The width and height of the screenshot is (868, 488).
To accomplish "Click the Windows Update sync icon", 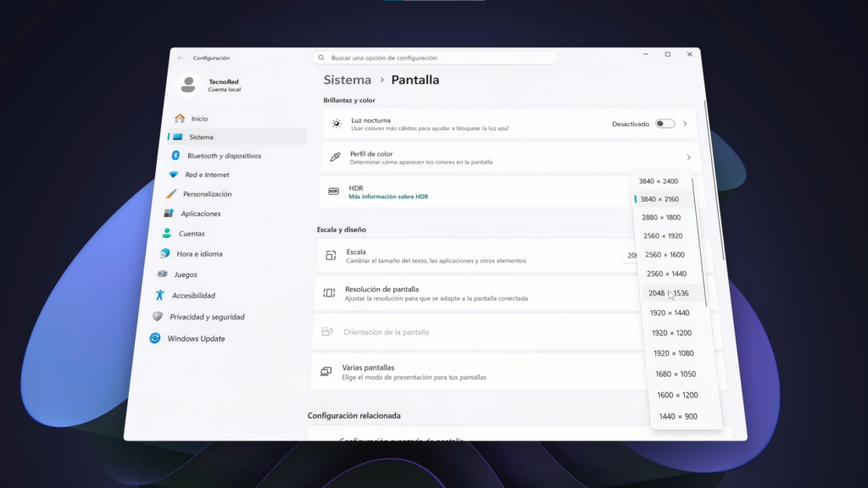I will point(155,338).
